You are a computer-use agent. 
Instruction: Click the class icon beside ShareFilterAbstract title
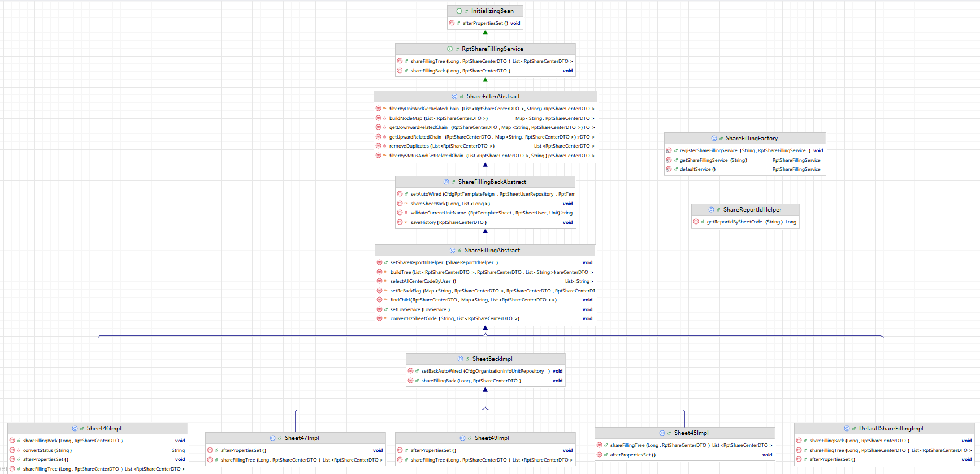(x=454, y=97)
